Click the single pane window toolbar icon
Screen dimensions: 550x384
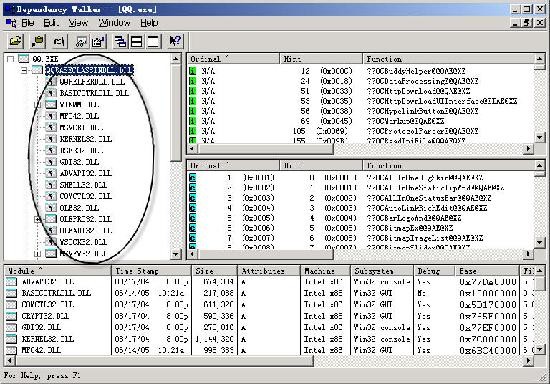(x=153, y=41)
